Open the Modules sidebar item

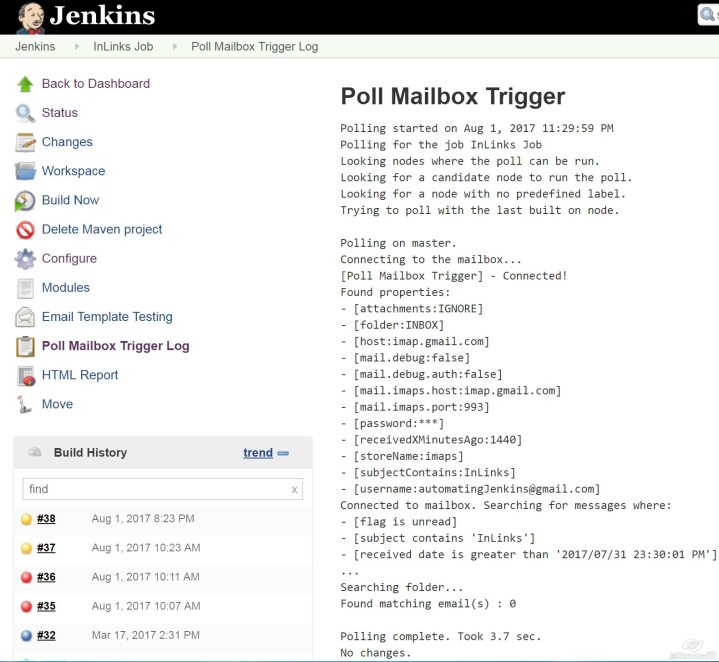[65, 288]
